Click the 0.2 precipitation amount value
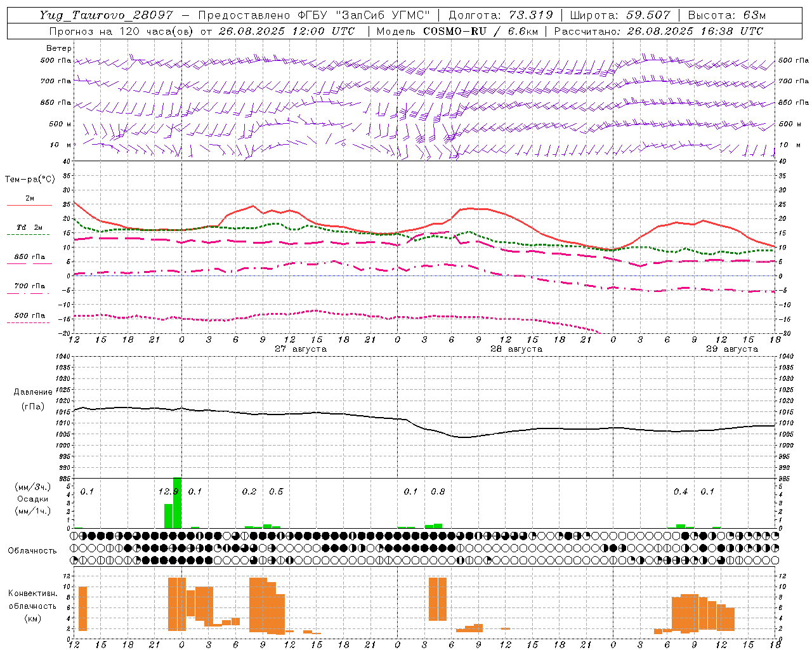The image size is (812, 650). tap(249, 491)
